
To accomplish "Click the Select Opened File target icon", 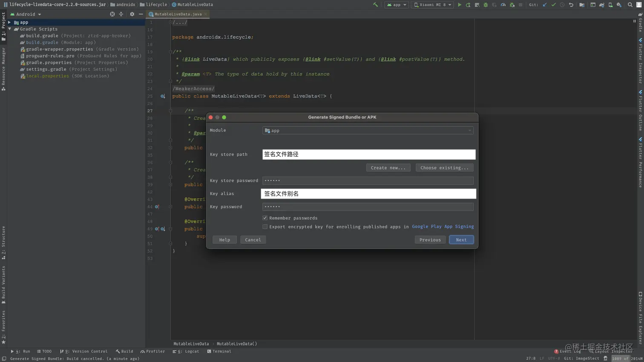I will click(x=112, y=14).
